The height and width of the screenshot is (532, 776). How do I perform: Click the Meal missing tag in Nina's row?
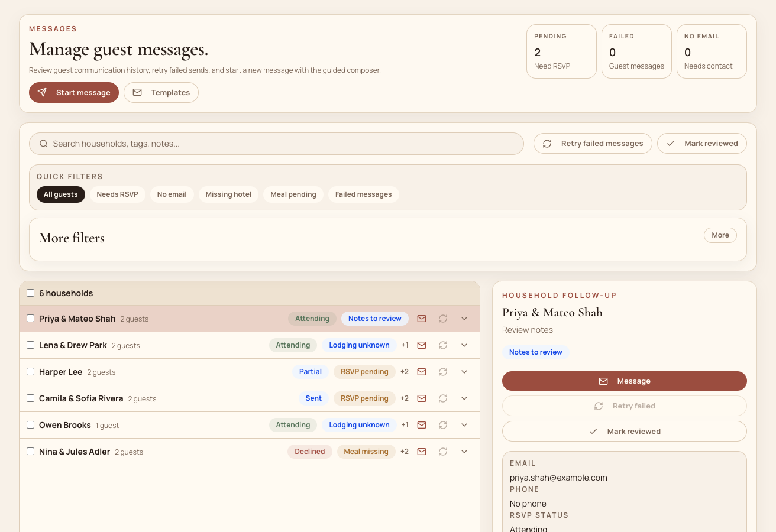pos(366,452)
